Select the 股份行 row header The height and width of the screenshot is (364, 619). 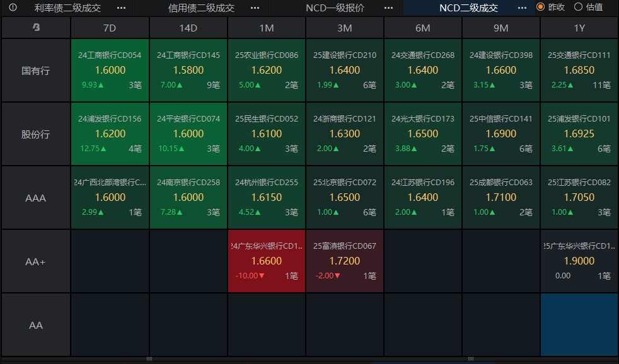click(x=36, y=134)
